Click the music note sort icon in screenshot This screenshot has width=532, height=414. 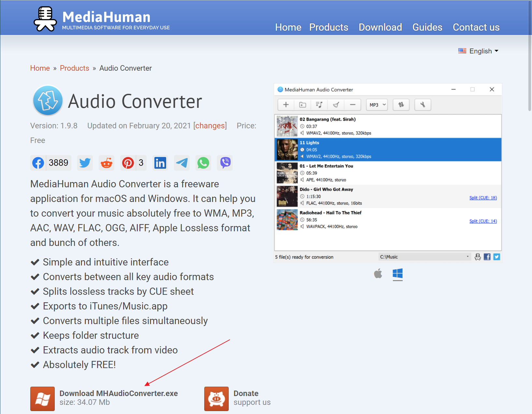319,105
